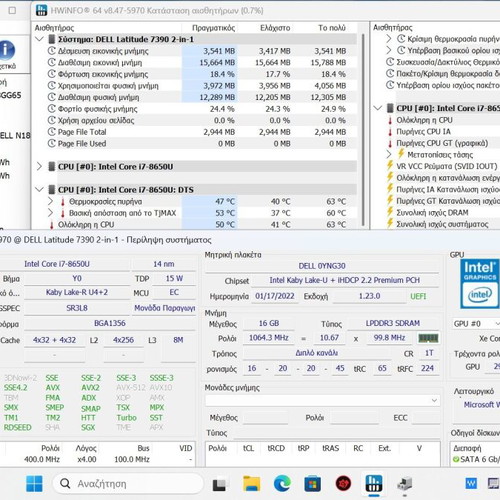Click the lightning icon beside Συνολική ισχύς συστήματος
This screenshot has width=500, height=500.
coord(390,224)
